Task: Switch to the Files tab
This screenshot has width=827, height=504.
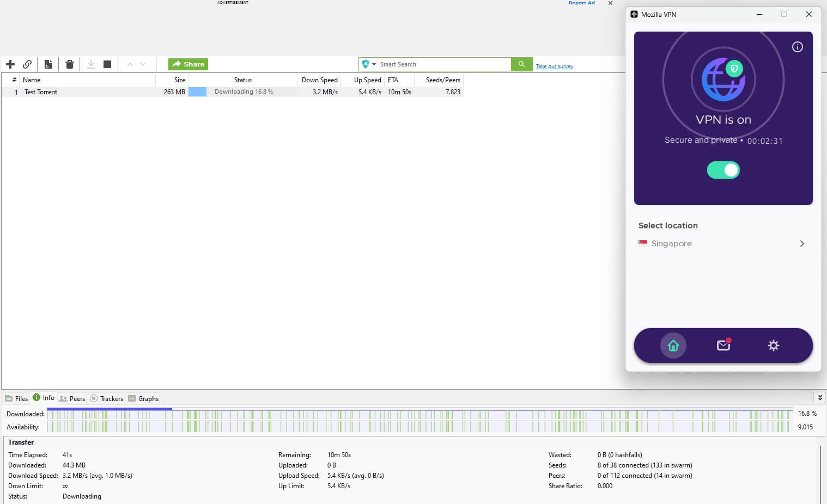Action: pyautogui.click(x=16, y=399)
